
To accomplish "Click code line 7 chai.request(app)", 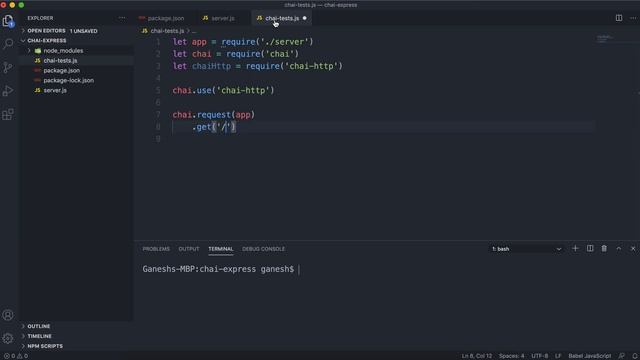I will coord(213,115).
